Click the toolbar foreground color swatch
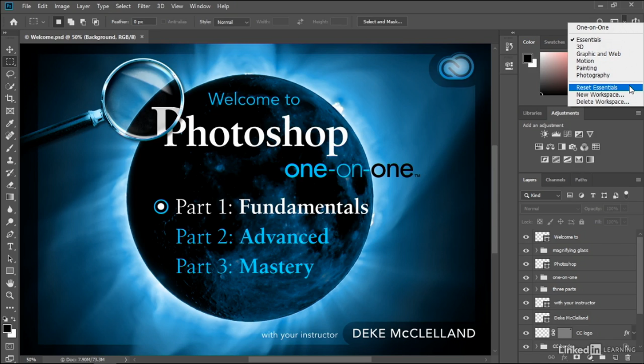The width and height of the screenshot is (644, 364). pos(7,329)
